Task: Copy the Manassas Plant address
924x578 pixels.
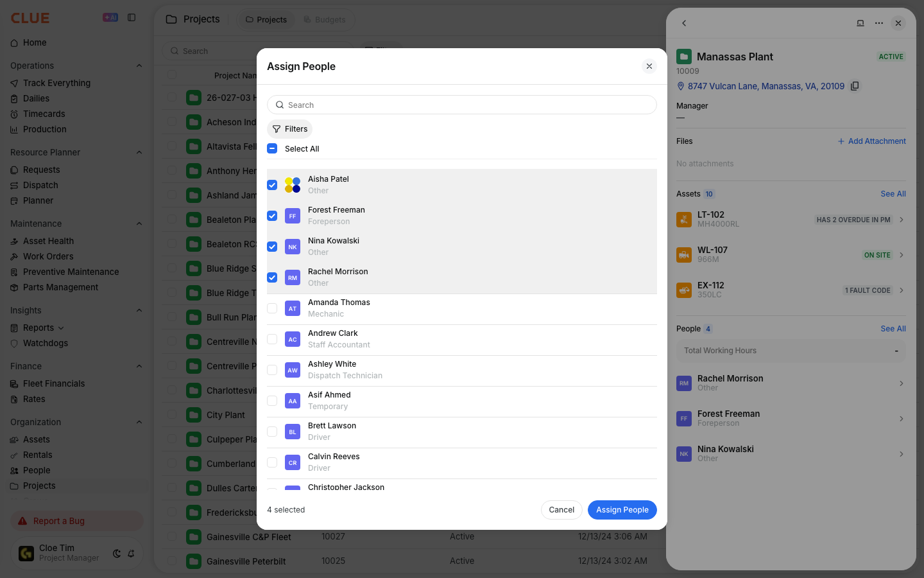Action: 855,86
